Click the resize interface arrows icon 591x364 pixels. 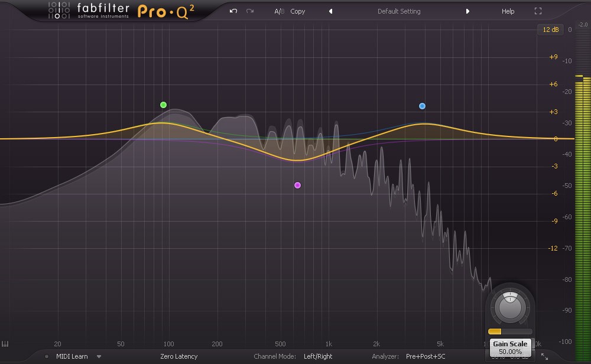544,356
